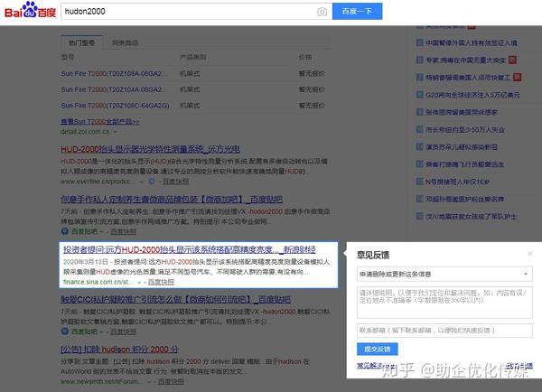The height and width of the screenshot is (392, 542).
Task: Open hot item N号房接班人年仅16岁
Action: (457, 182)
